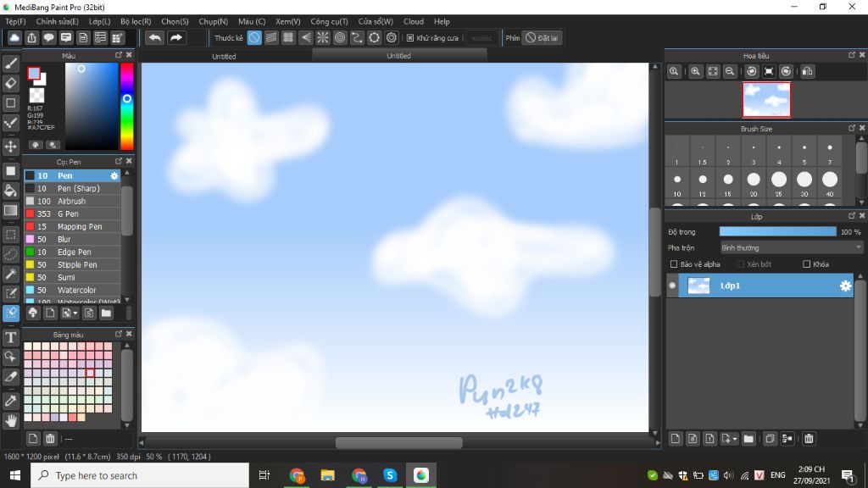Enable Bảo vệ alpha checkbox
Image resolution: width=868 pixels, height=488 pixels.
click(674, 264)
